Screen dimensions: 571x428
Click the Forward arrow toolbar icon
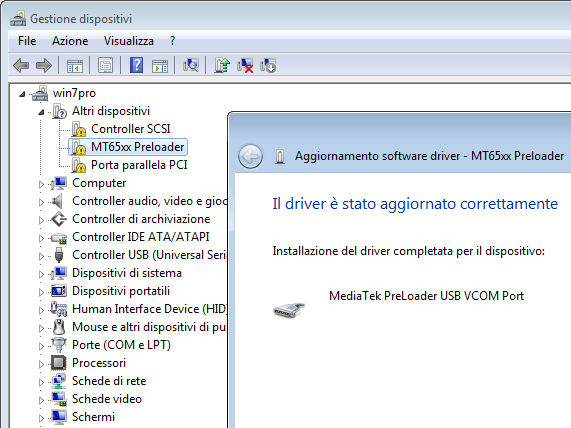tap(44, 66)
